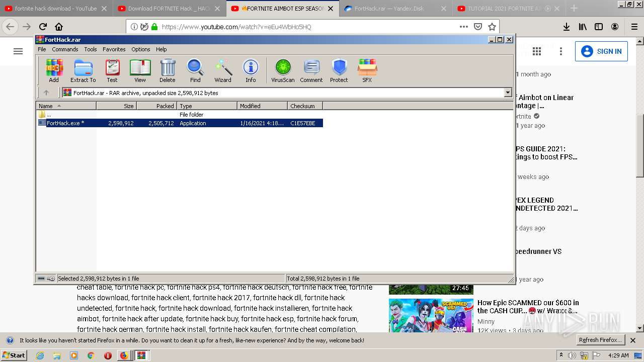The width and height of the screenshot is (644, 362).
Task: Select FortHack.exe file row
Action: point(180,123)
